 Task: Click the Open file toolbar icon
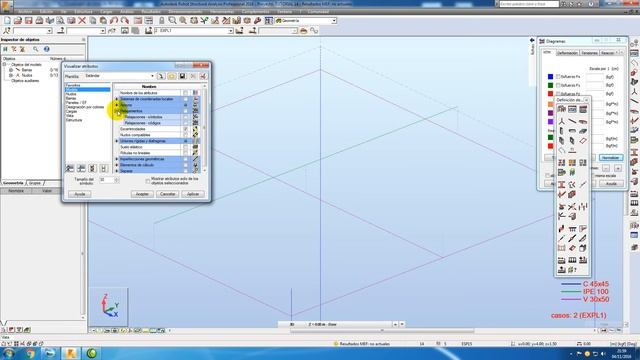coord(18,20)
